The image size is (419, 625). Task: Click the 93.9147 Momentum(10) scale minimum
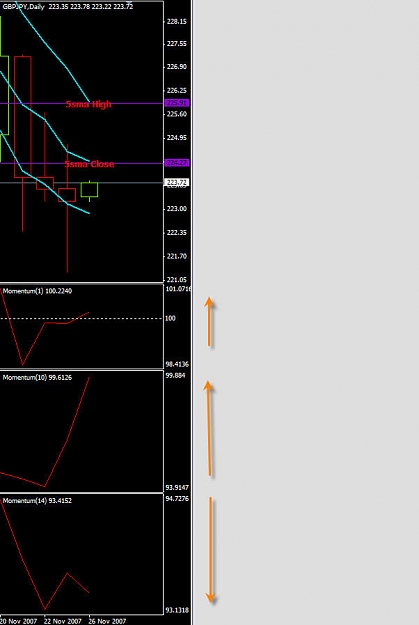(177, 488)
